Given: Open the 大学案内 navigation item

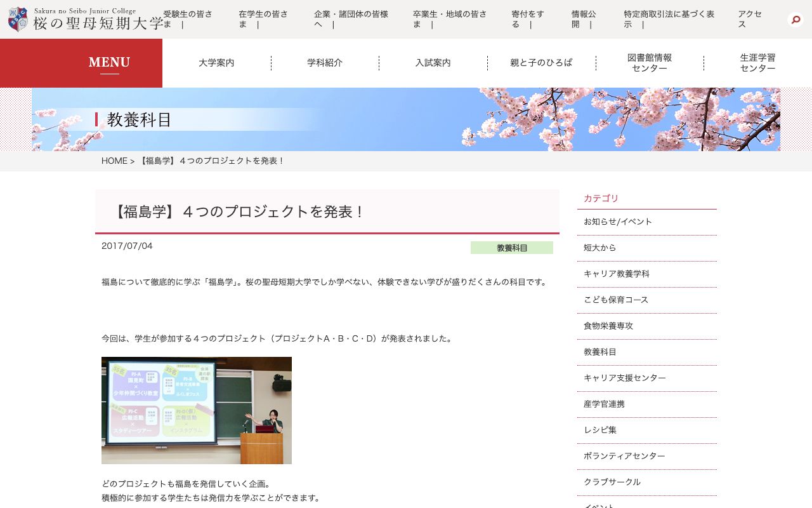Looking at the screenshot, I should pyautogui.click(x=216, y=63).
